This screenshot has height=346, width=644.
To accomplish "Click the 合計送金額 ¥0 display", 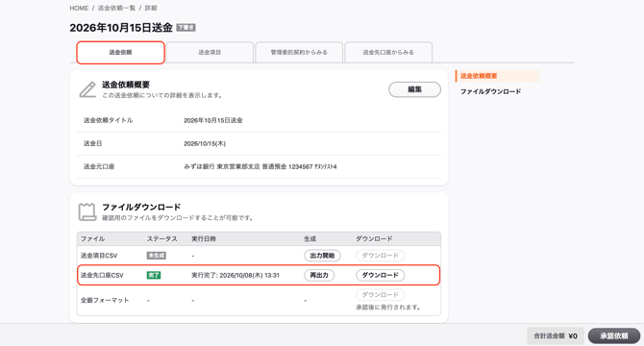I will pyautogui.click(x=556, y=335).
